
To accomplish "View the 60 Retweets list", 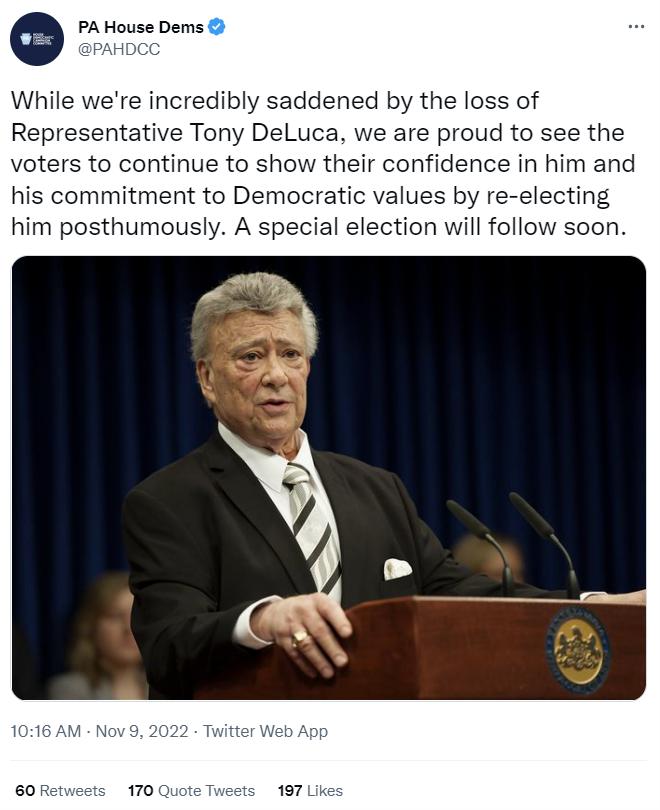I will point(61,789).
